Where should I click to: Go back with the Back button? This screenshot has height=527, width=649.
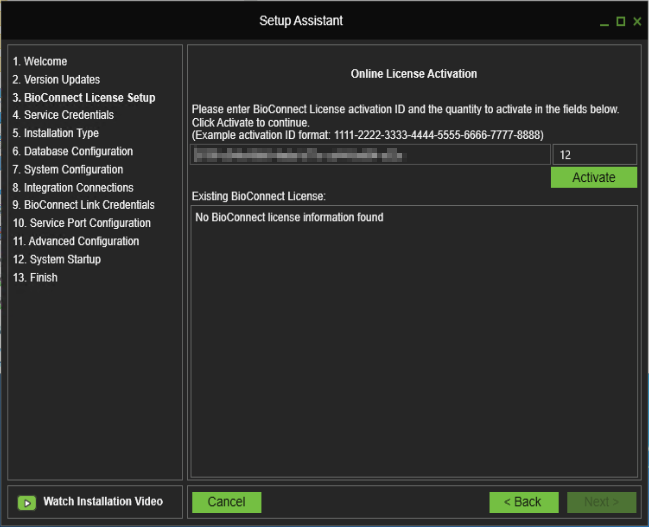pos(524,502)
